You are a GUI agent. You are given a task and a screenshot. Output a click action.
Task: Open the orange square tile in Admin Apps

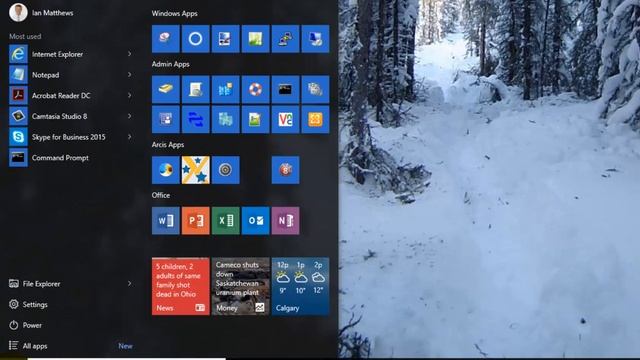(x=315, y=119)
